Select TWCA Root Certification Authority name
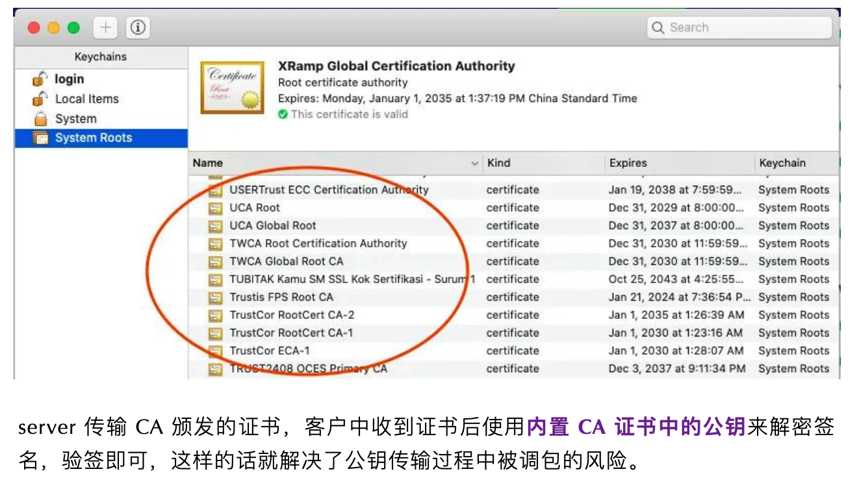The image size is (859, 504). tap(318, 244)
